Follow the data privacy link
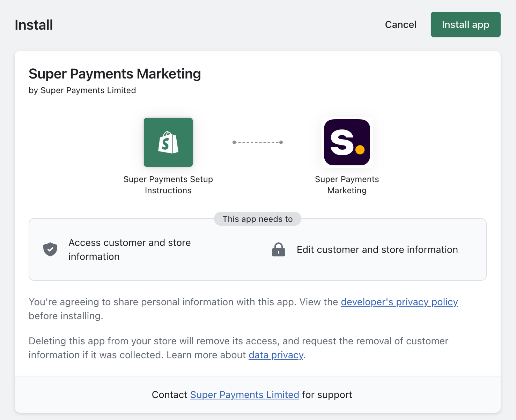This screenshot has height=420, width=516. (276, 355)
